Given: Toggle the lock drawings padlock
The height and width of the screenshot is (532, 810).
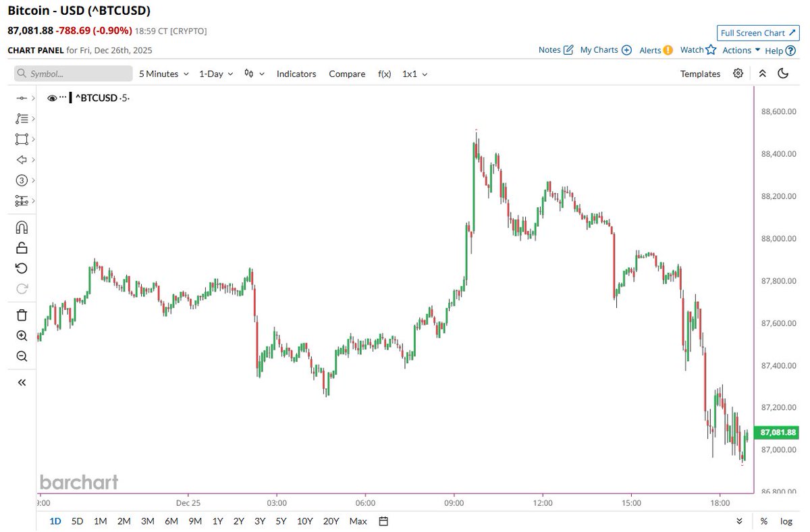Looking at the screenshot, I should click(22, 248).
